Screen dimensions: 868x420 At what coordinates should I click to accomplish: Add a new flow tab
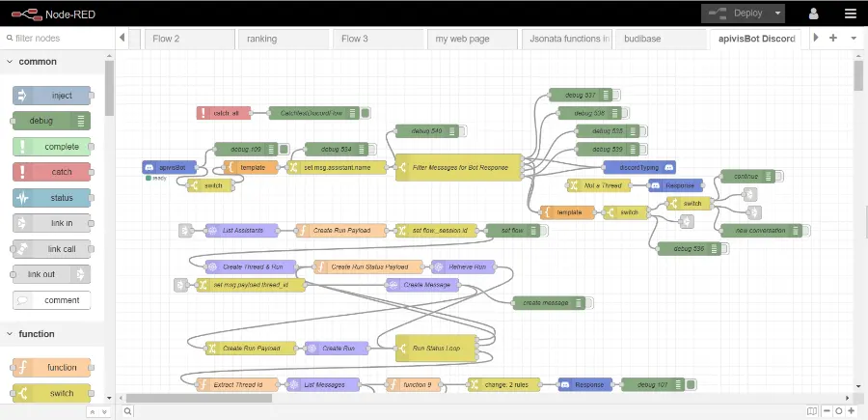832,38
